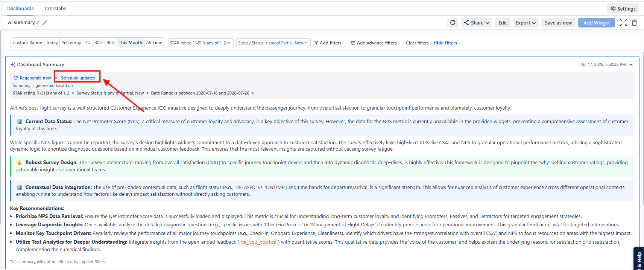Click the refresh dashboard icon

point(453,23)
